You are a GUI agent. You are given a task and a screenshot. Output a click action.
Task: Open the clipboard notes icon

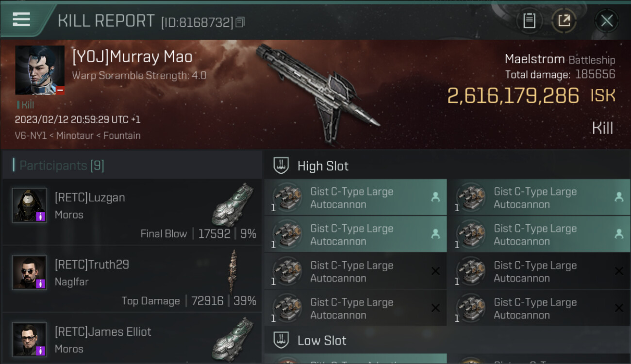click(x=529, y=20)
